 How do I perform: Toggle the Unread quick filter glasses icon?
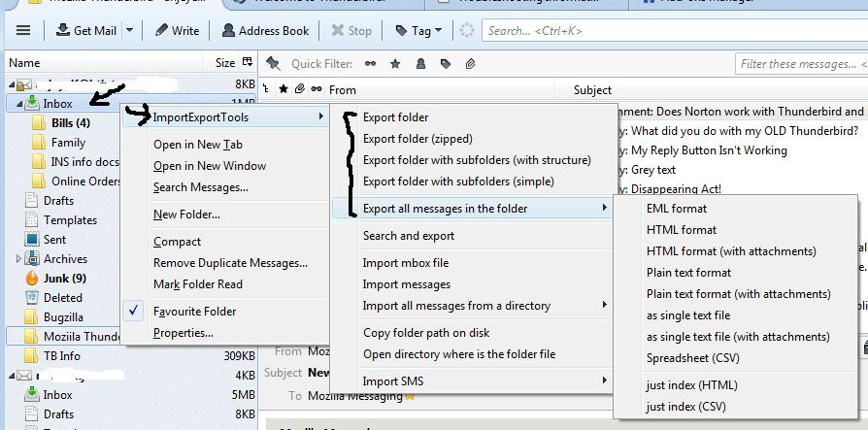pos(370,64)
